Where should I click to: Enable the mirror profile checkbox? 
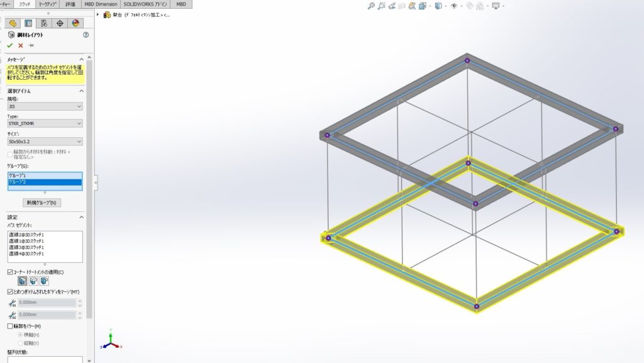[x=10, y=326]
